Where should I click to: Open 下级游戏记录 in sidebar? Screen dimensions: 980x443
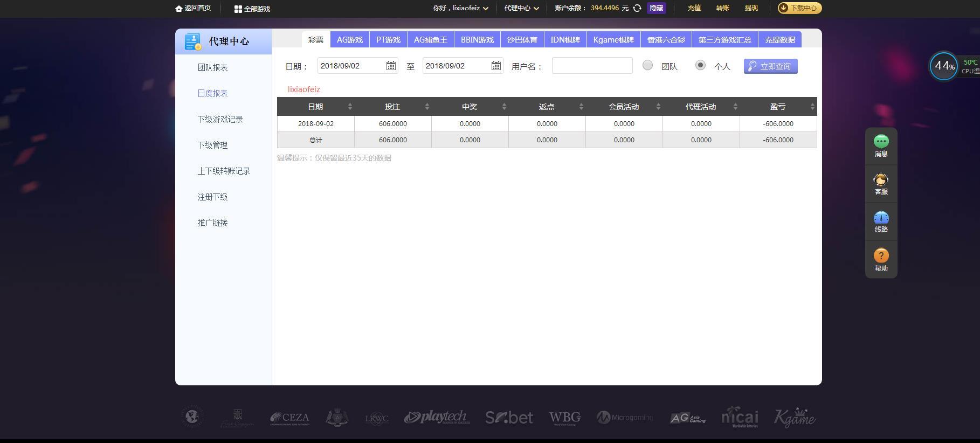[x=220, y=119]
